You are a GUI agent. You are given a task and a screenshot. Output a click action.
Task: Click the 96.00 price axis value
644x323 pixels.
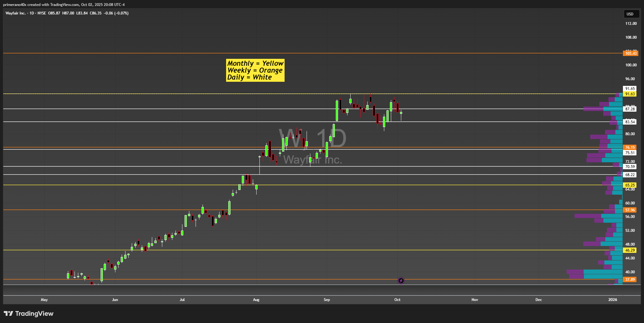point(630,79)
